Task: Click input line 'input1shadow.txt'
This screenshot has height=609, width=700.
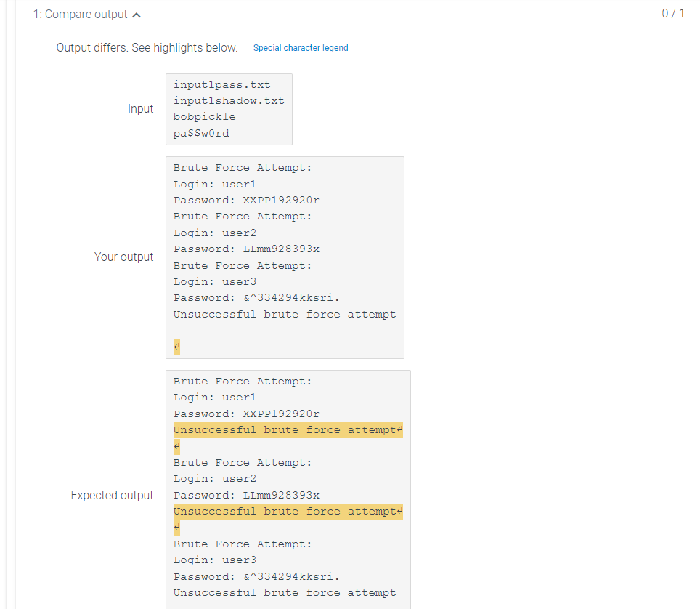Action: 229,100
